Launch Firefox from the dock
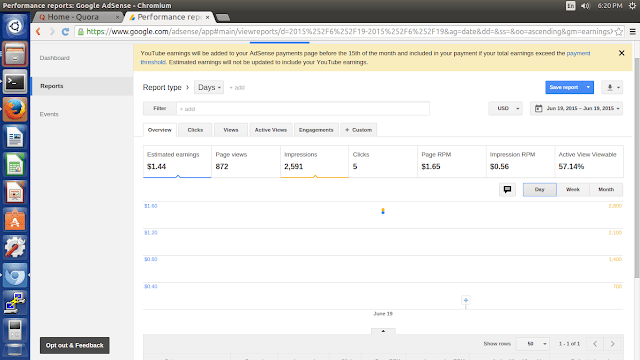Viewport: 640px width, 360px height. click(x=15, y=109)
